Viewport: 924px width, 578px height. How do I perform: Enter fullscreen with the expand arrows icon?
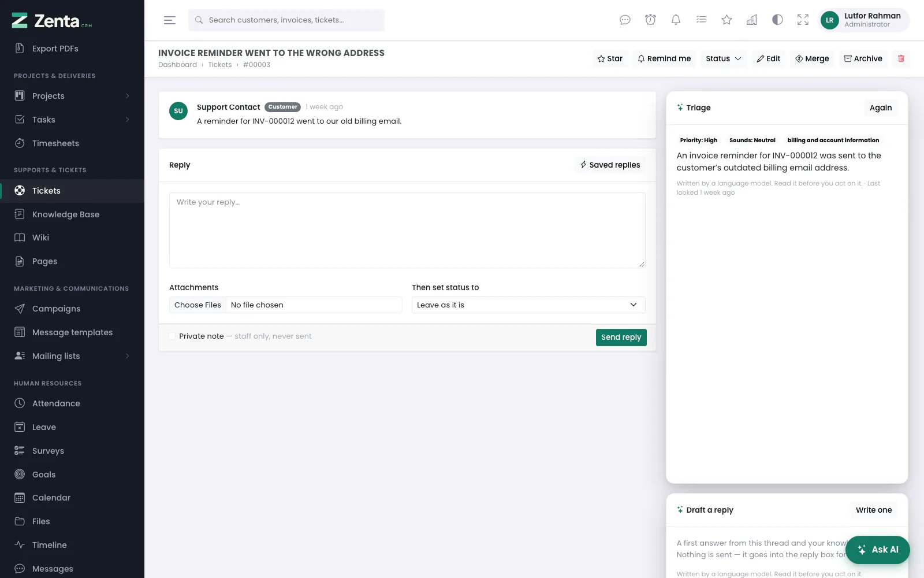click(x=803, y=20)
